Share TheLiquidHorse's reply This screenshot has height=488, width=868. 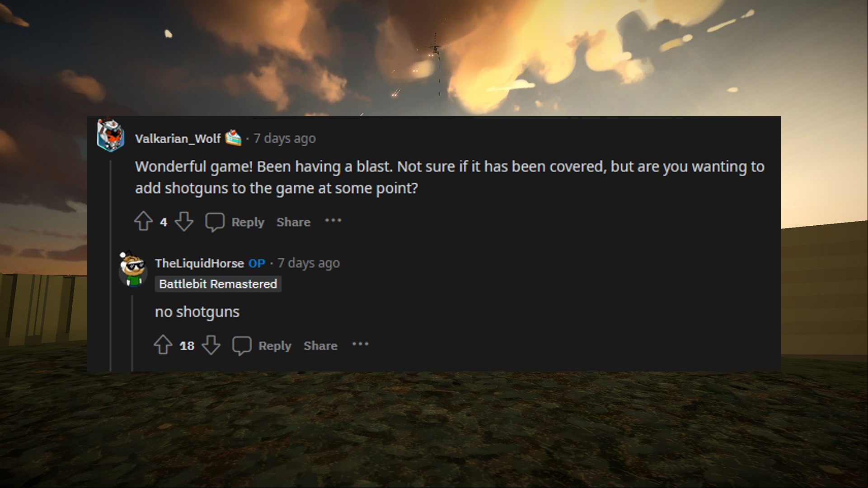(320, 346)
